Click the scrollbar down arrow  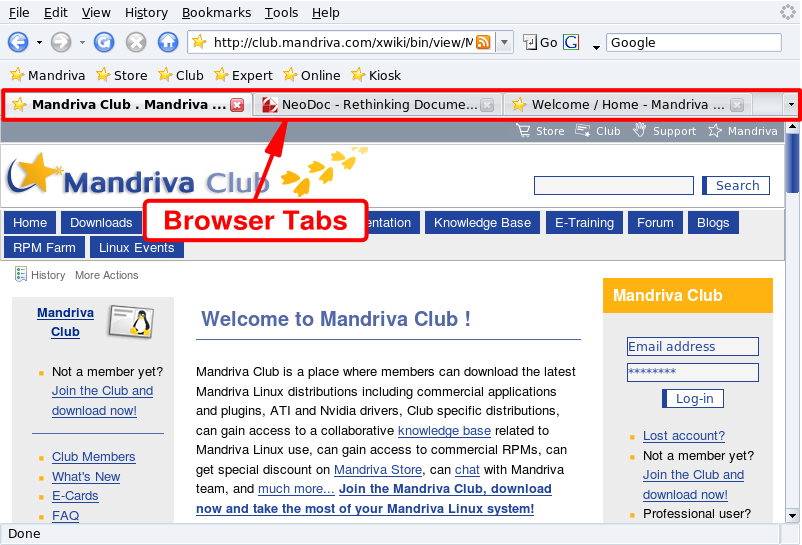792,515
